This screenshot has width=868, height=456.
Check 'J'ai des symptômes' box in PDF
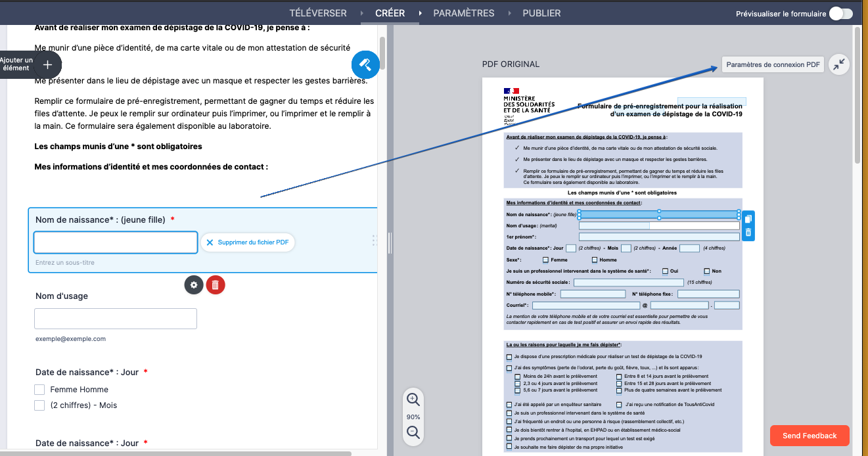[509, 368]
